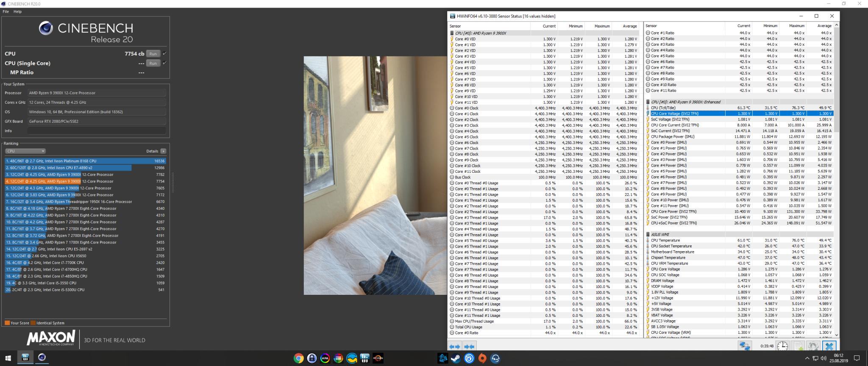Toggle the CPU test checkbox

point(164,53)
